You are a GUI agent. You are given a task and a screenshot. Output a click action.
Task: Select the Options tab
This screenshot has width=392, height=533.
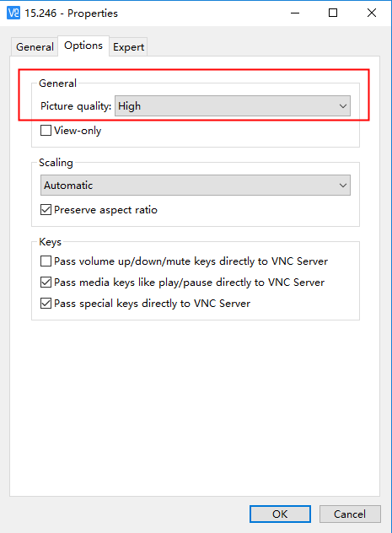tap(83, 46)
